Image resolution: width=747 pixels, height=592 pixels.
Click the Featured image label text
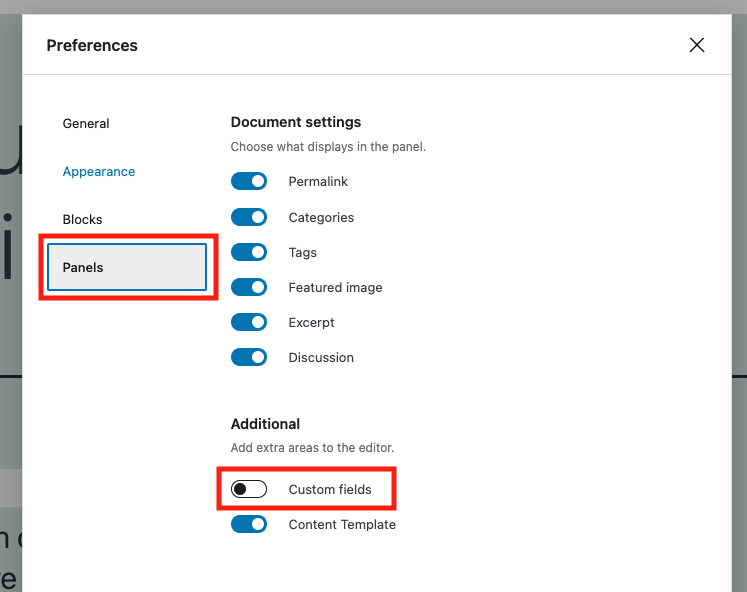(x=335, y=288)
